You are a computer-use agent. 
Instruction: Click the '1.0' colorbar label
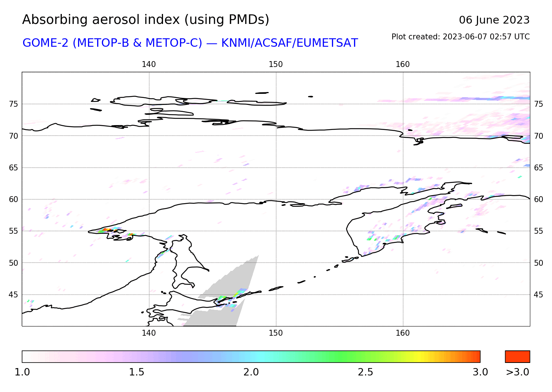point(22,372)
